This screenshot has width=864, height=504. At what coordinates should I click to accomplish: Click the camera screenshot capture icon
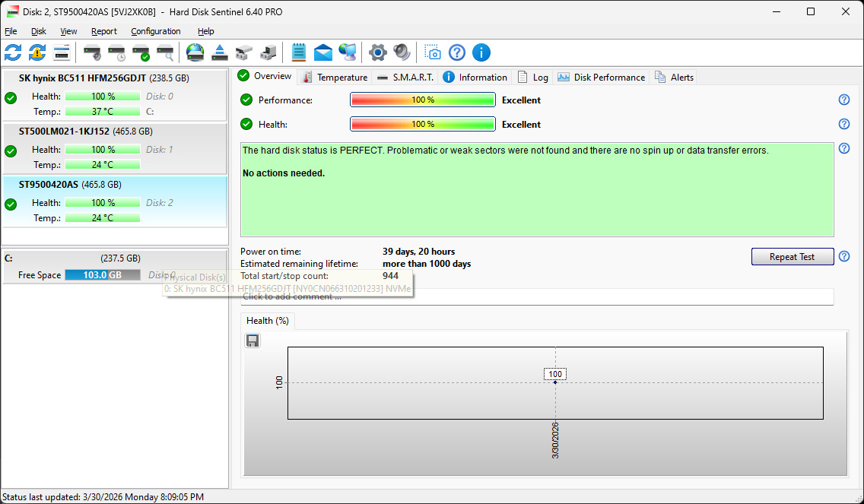coord(433,53)
